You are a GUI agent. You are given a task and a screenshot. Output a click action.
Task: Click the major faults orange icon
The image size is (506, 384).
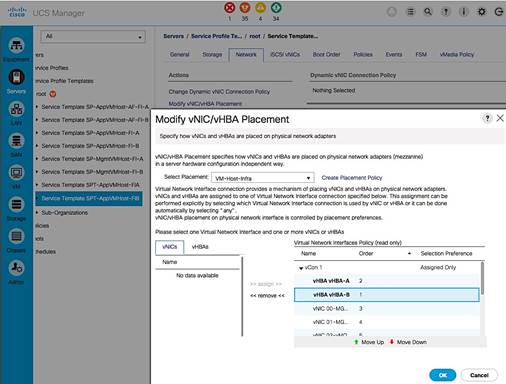coord(245,8)
